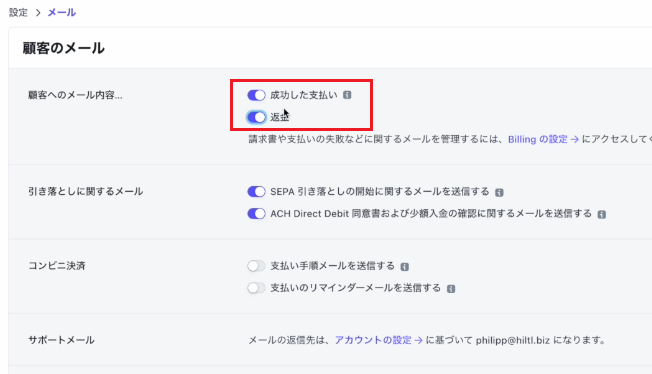Open info icon beside 支払い手順メール option
The width and height of the screenshot is (652, 374).
404,267
